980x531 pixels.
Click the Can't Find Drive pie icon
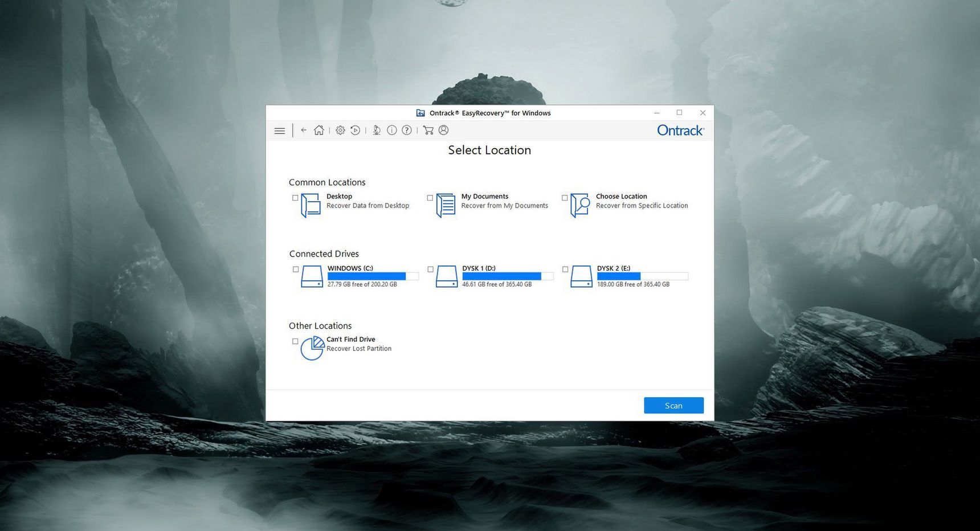tap(312, 348)
